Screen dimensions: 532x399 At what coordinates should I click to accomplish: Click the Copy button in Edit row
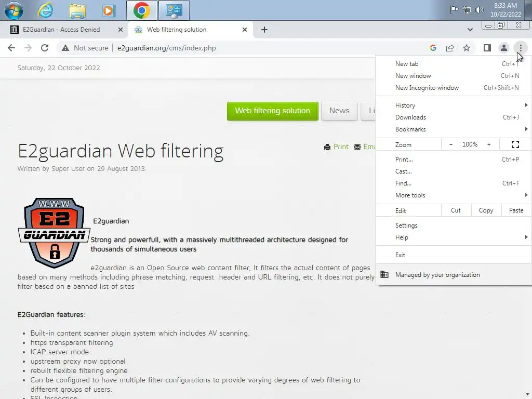[x=486, y=210]
